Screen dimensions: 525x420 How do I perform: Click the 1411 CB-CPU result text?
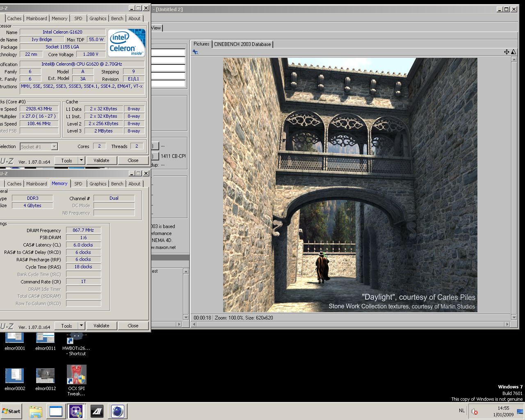(173, 156)
